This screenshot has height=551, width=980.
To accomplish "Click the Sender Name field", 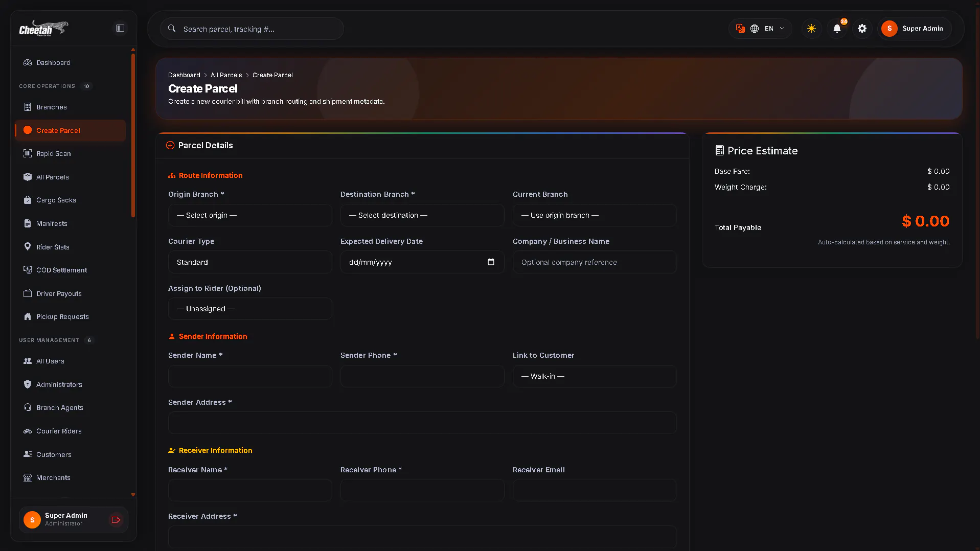I will (250, 377).
